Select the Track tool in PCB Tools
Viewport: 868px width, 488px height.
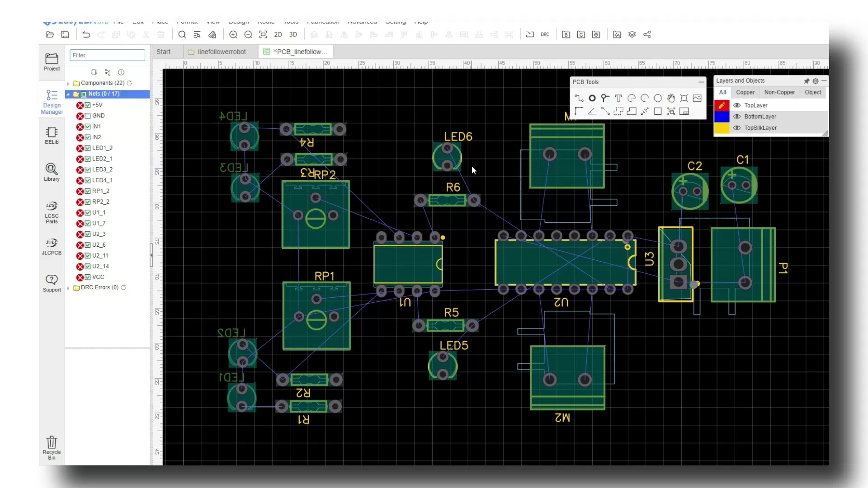[x=579, y=98]
